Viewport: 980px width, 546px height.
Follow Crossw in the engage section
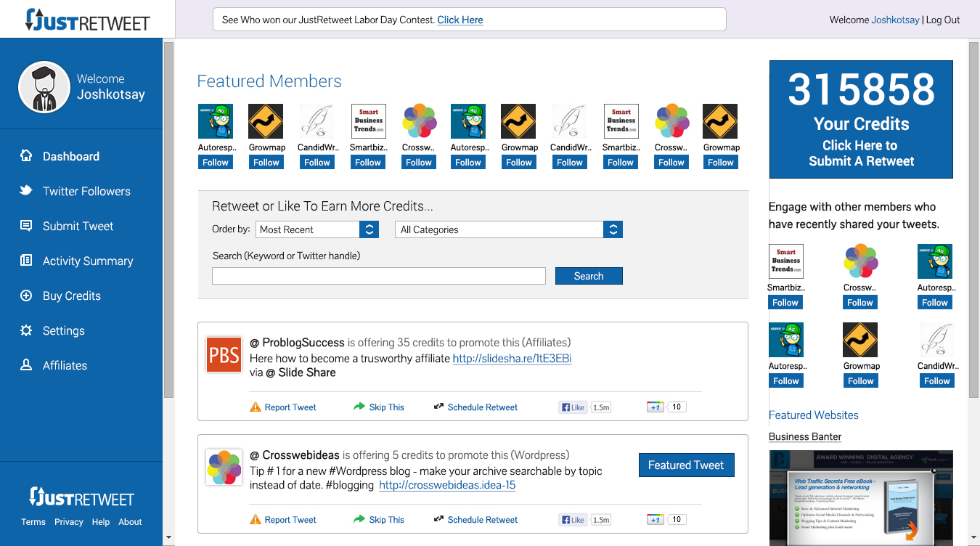860,302
